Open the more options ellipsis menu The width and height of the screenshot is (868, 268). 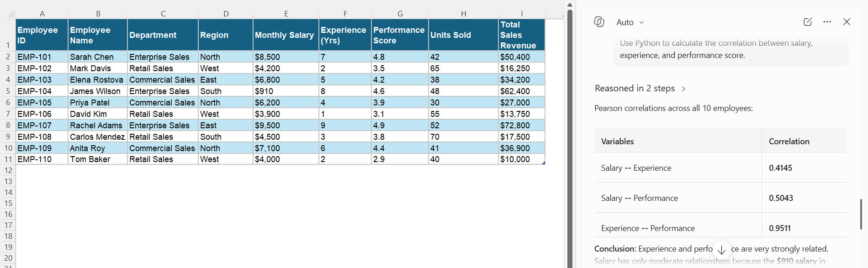pos(827,22)
